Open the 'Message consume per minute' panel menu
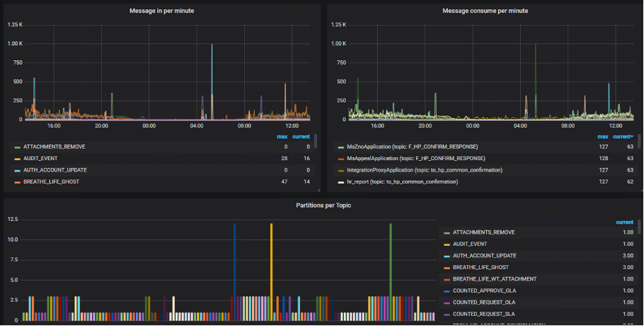Image resolution: width=644 pixels, height=326 pixels. pos(485,11)
